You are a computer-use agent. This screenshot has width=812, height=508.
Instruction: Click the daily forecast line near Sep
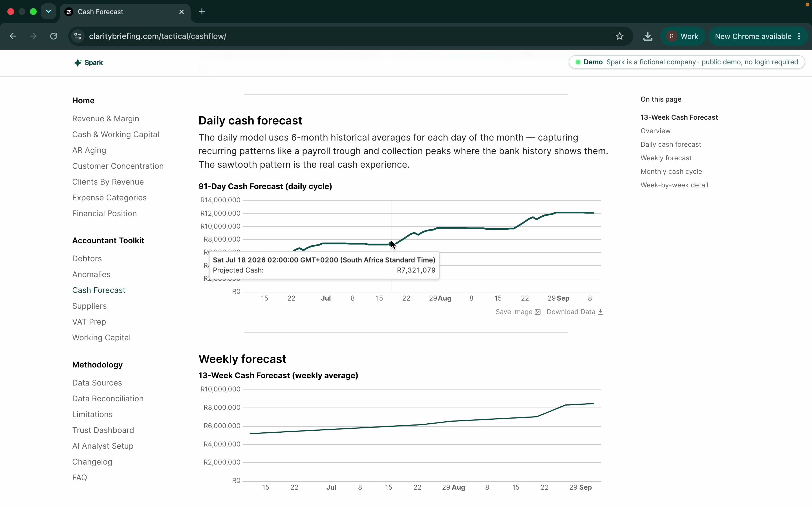coord(564,212)
